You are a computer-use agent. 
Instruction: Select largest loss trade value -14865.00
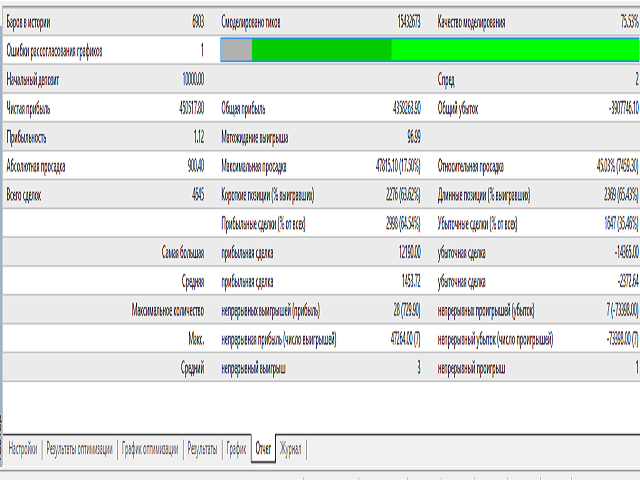(627, 253)
